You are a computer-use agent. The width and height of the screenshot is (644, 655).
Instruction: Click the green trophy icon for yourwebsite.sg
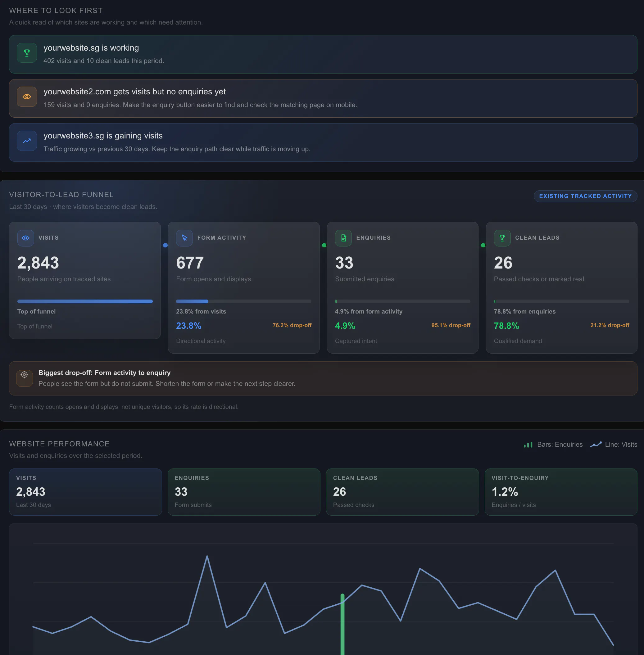(27, 53)
